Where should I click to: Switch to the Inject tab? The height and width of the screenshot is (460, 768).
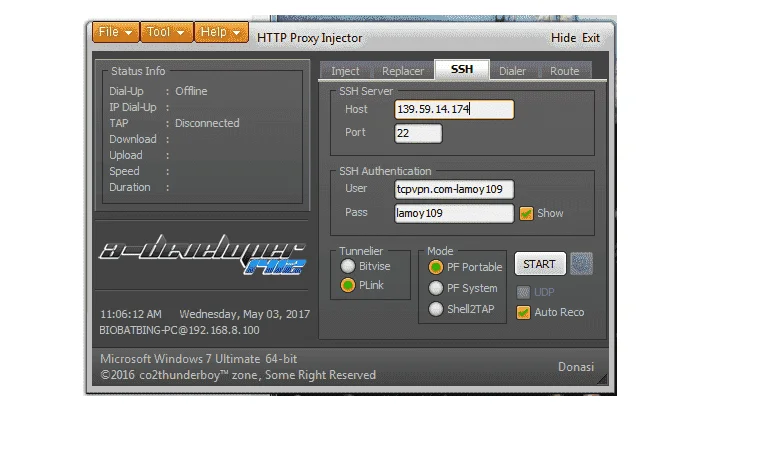click(x=345, y=71)
